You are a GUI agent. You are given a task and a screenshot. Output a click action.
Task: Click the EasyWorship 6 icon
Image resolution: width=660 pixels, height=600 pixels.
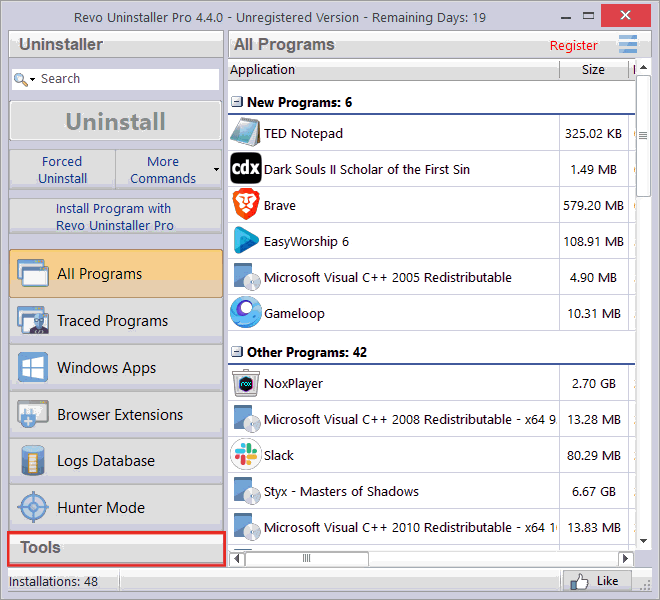coord(246,241)
